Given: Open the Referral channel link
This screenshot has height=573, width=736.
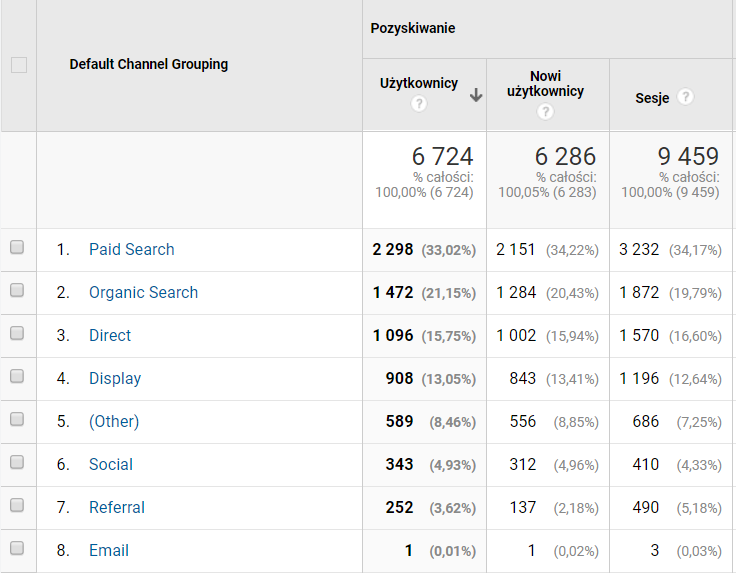Looking at the screenshot, I should 117,508.
